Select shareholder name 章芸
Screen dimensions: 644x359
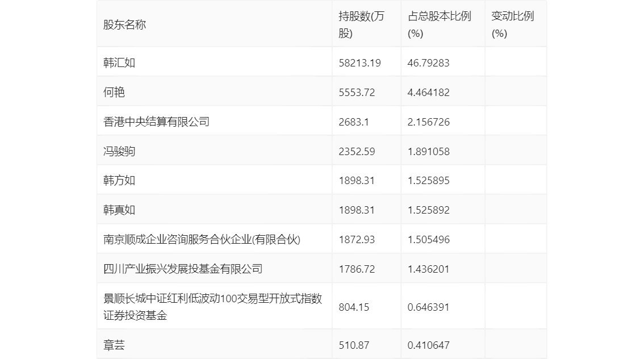click(x=114, y=345)
